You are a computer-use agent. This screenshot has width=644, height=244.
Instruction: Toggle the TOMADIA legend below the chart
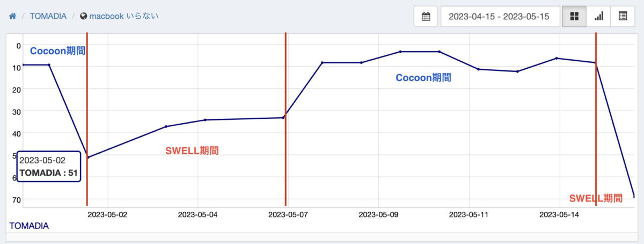(x=29, y=226)
